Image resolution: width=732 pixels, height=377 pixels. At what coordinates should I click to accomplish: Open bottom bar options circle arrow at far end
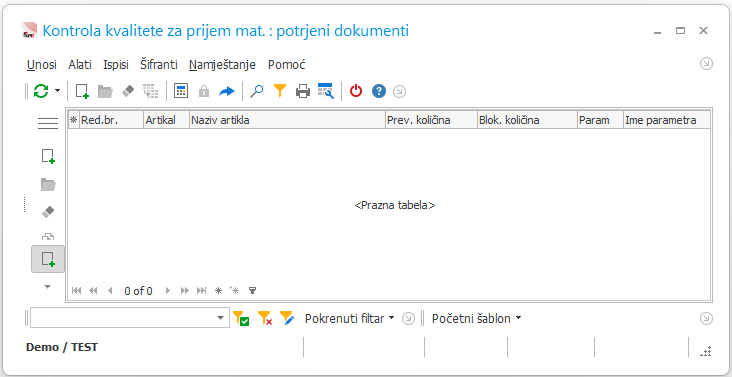coord(706,319)
